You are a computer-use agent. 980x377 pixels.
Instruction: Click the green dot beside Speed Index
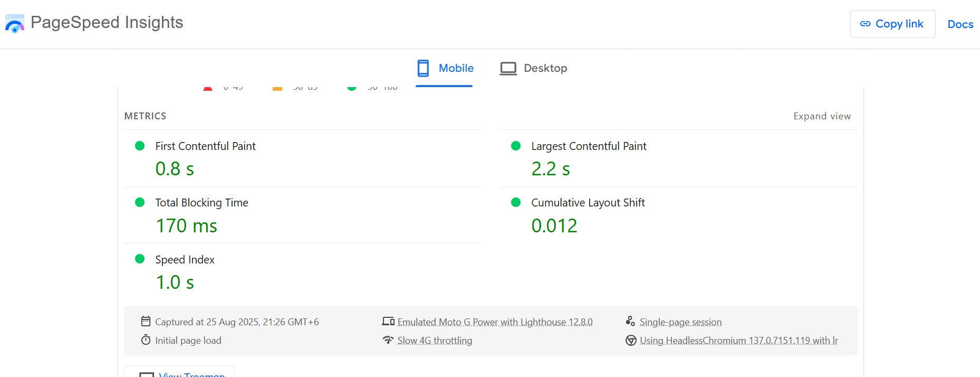140,259
